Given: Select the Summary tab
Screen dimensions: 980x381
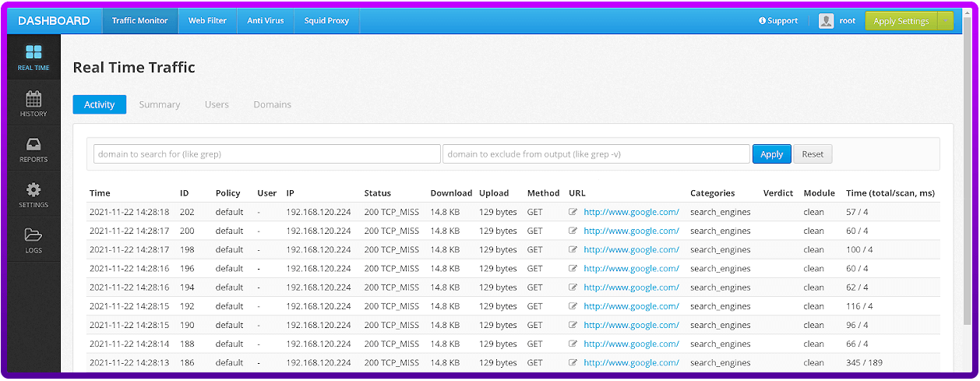Looking at the screenshot, I should click(x=160, y=104).
